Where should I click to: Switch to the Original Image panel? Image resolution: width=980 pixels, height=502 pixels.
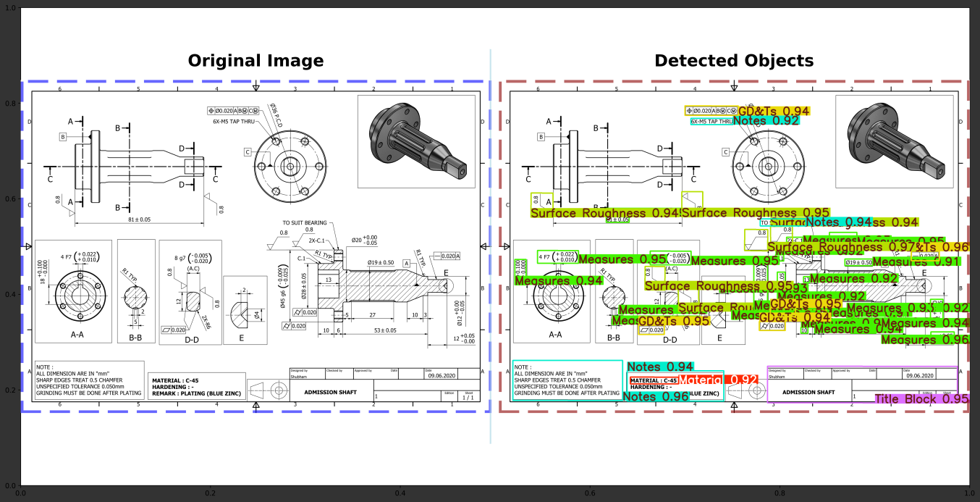pyautogui.click(x=255, y=61)
